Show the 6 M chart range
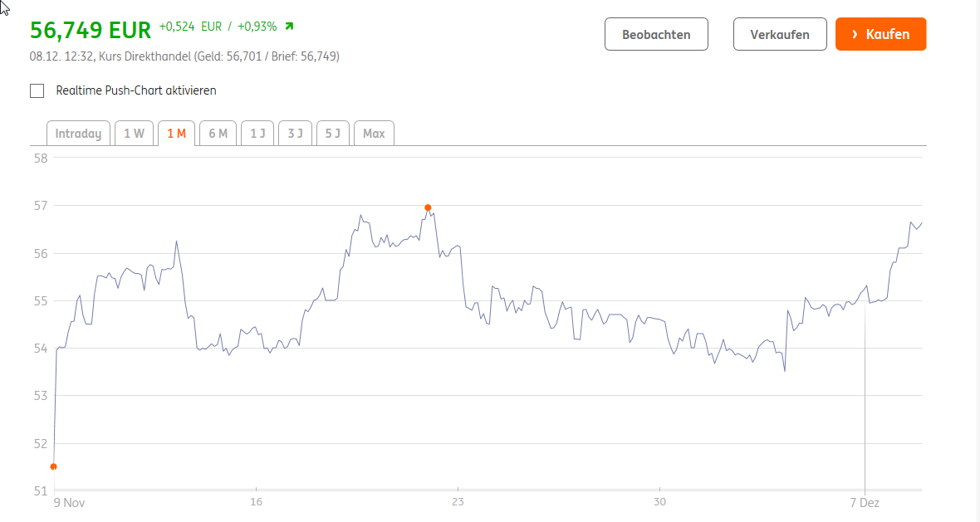The height and width of the screenshot is (522, 980). coord(218,134)
